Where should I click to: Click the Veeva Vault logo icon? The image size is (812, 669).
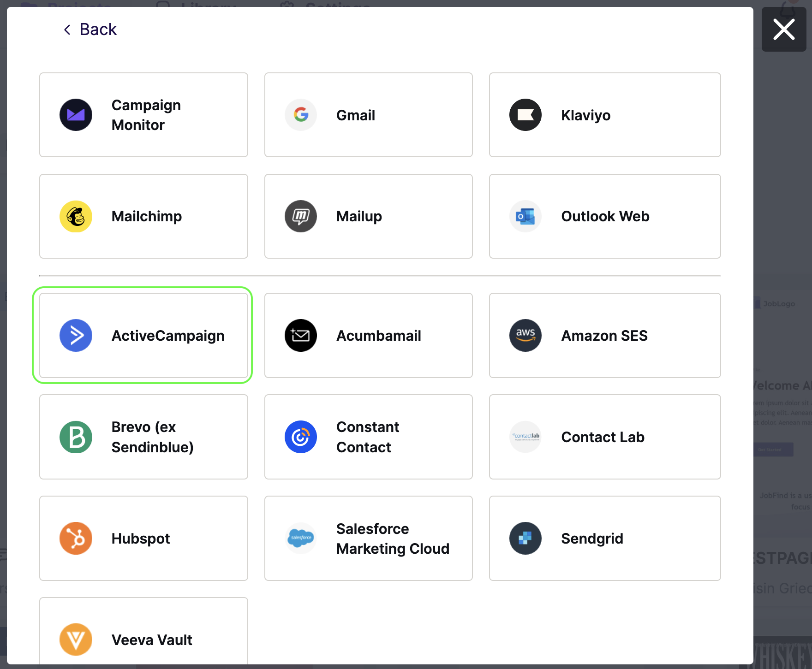(x=76, y=640)
